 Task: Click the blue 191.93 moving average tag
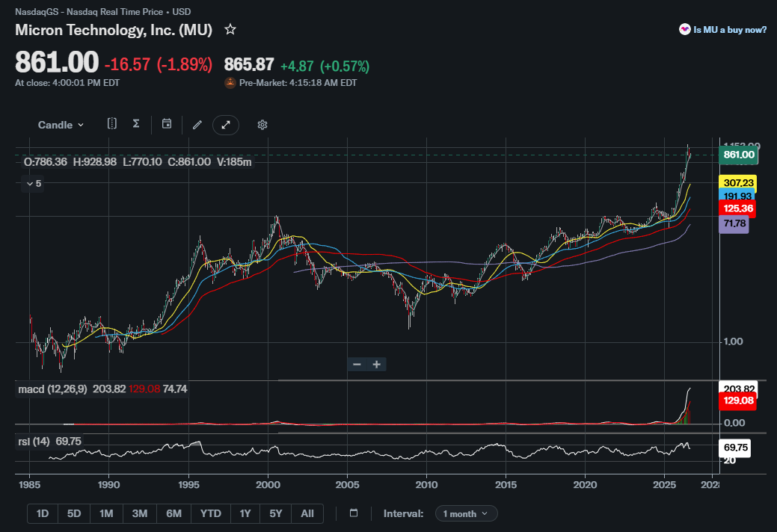pyautogui.click(x=737, y=196)
